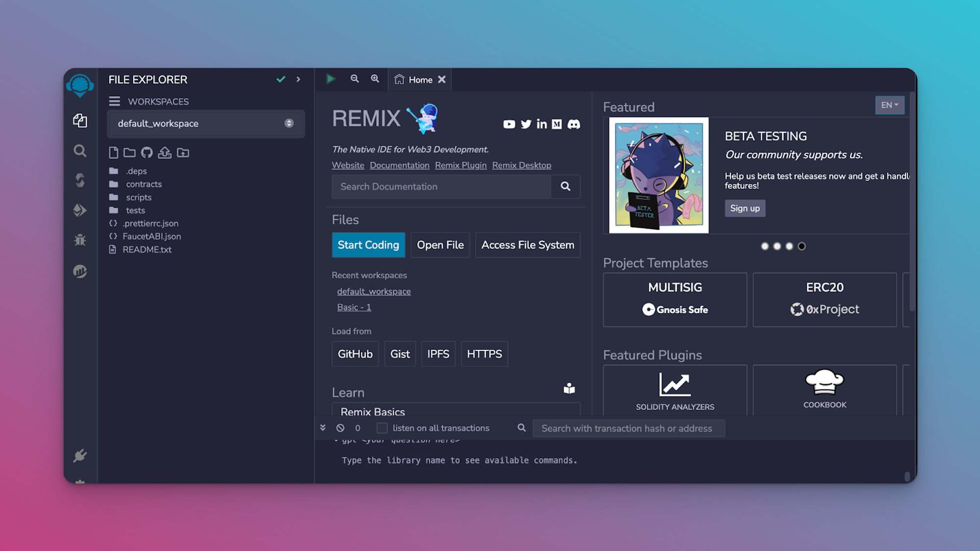The width and height of the screenshot is (980, 551).
Task: Expand the File Explorer chevron arrow
Action: [x=298, y=79]
